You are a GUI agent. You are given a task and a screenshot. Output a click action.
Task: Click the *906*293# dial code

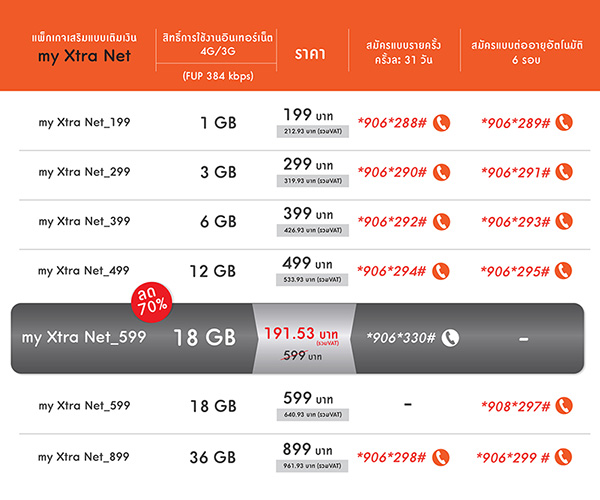(x=516, y=221)
